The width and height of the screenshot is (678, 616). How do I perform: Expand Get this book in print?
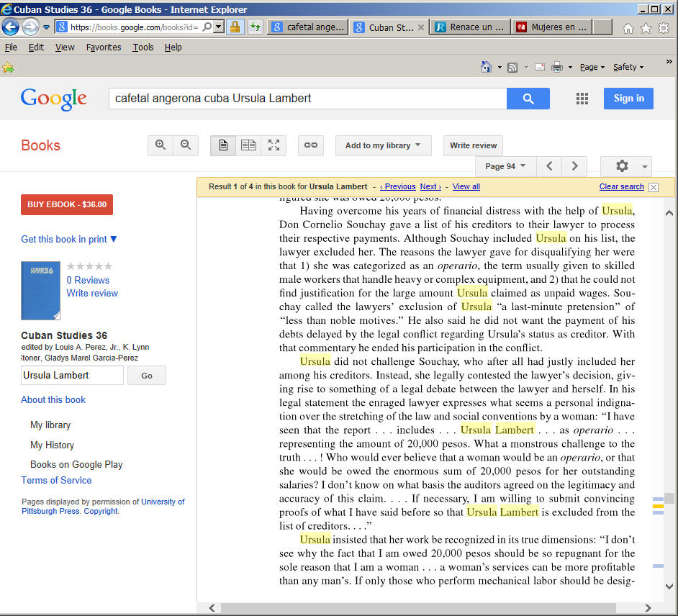click(69, 239)
